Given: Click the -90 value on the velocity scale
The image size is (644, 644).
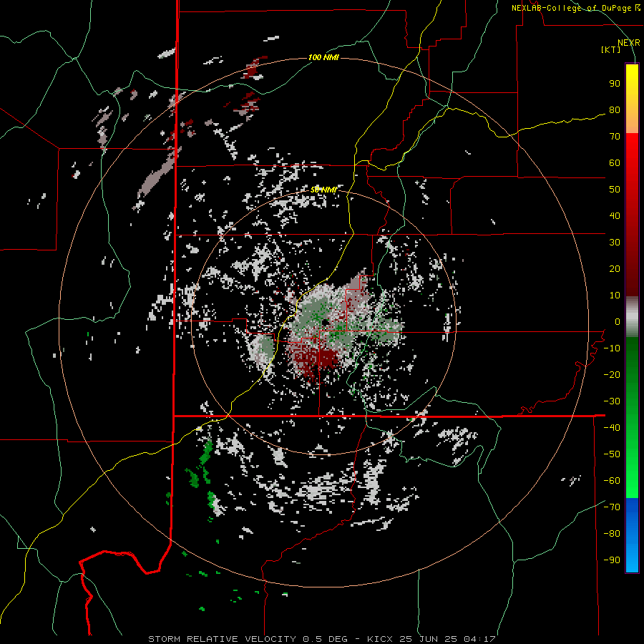Looking at the screenshot, I should click(612, 560).
